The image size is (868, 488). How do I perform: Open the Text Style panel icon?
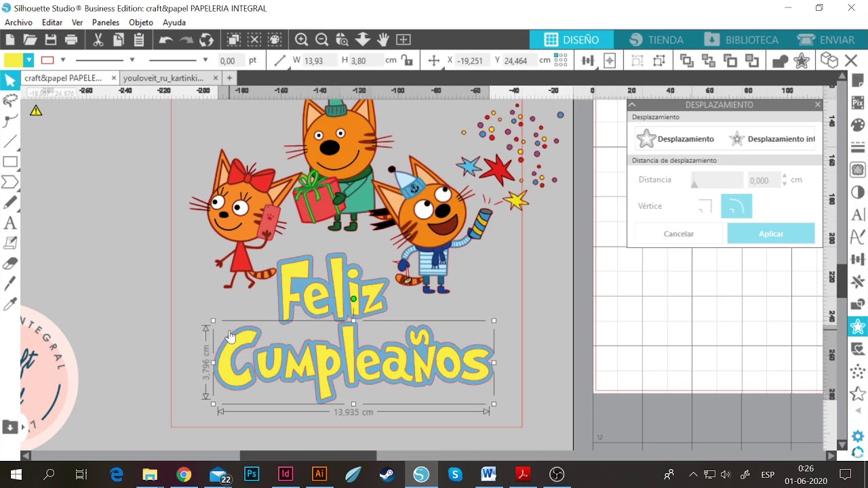click(858, 215)
